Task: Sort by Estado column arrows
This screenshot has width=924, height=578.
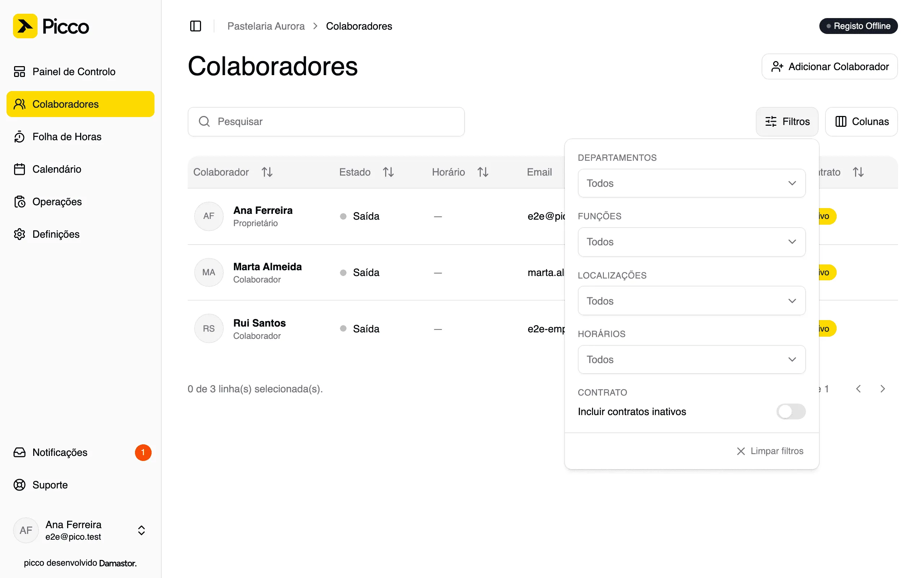Action: click(x=388, y=172)
